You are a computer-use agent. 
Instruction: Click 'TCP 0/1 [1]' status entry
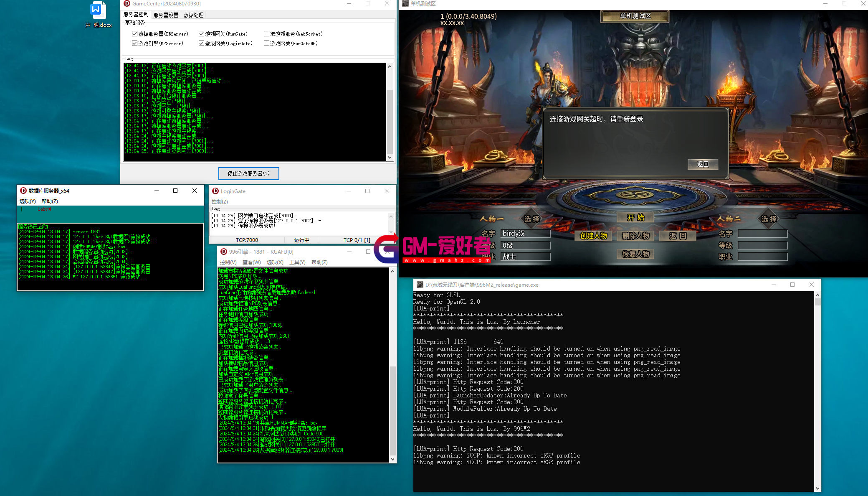point(357,240)
